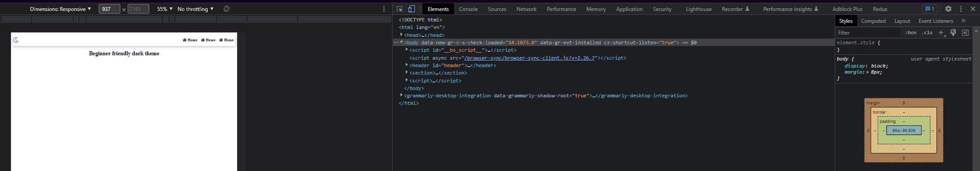Click the rotate device icon
The image size is (980, 171).
click(227, 9)
